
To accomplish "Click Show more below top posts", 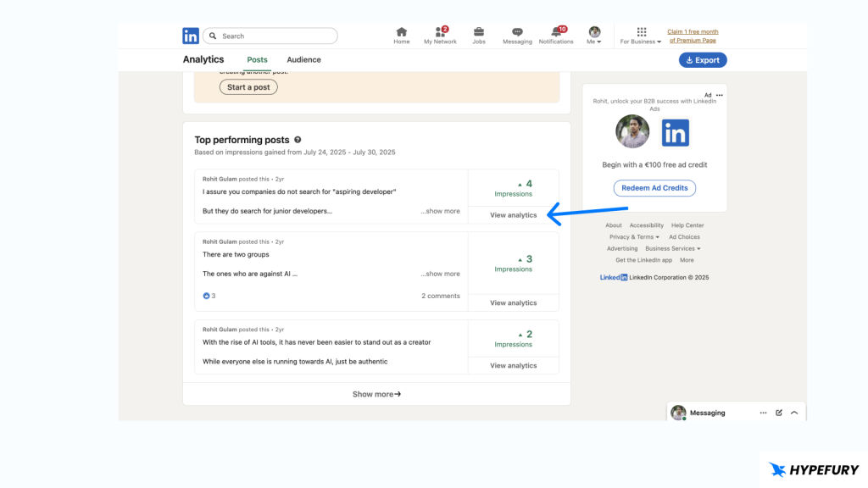I will (x=376, y=394).
